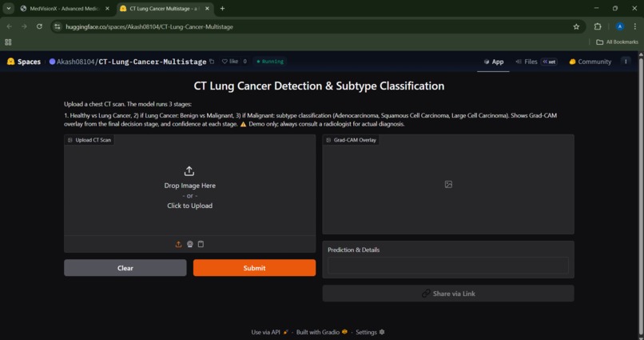Copy the space name with the copy icon

212,62
